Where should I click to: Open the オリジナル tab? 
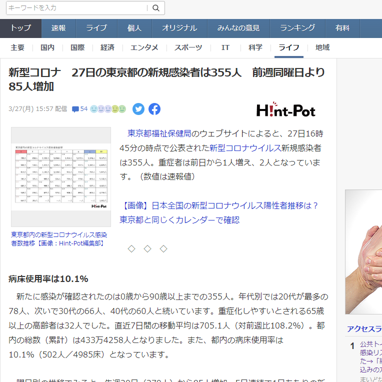[179, 28]
